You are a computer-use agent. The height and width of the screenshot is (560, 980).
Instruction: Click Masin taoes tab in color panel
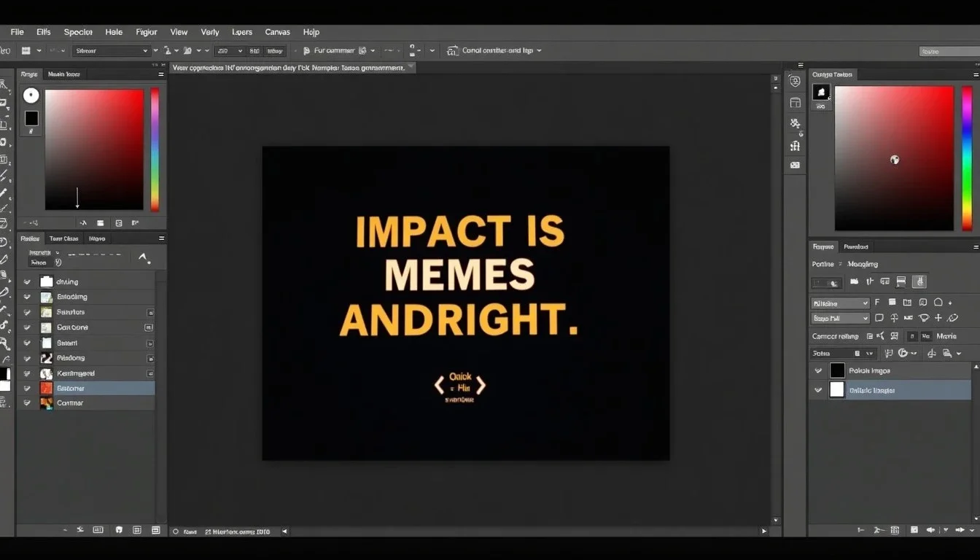[x=64, y=74]
